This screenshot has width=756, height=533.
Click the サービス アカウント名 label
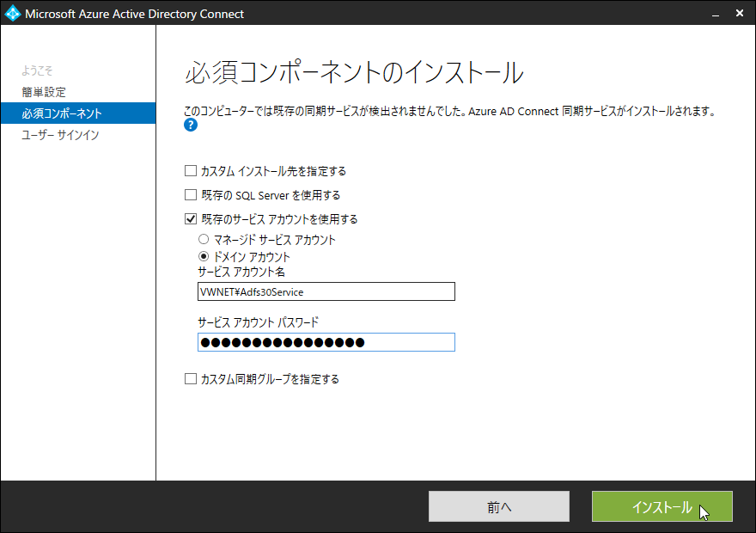pos(241,272)
